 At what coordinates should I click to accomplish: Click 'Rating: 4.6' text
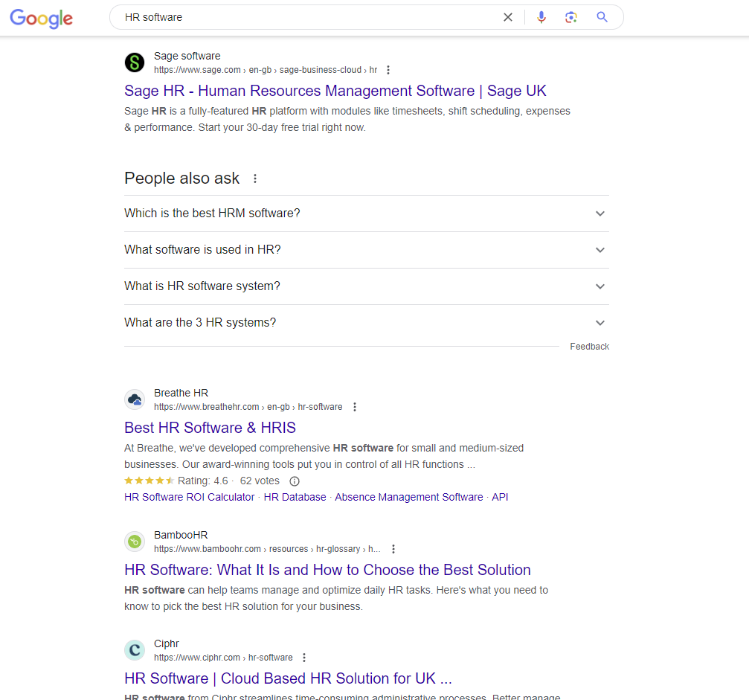click(202, 481)
